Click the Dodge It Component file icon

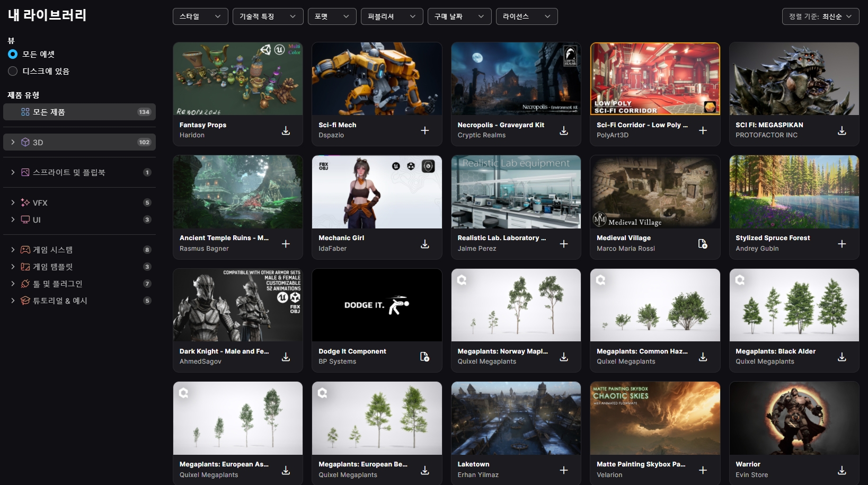click(x=424, y=357)
